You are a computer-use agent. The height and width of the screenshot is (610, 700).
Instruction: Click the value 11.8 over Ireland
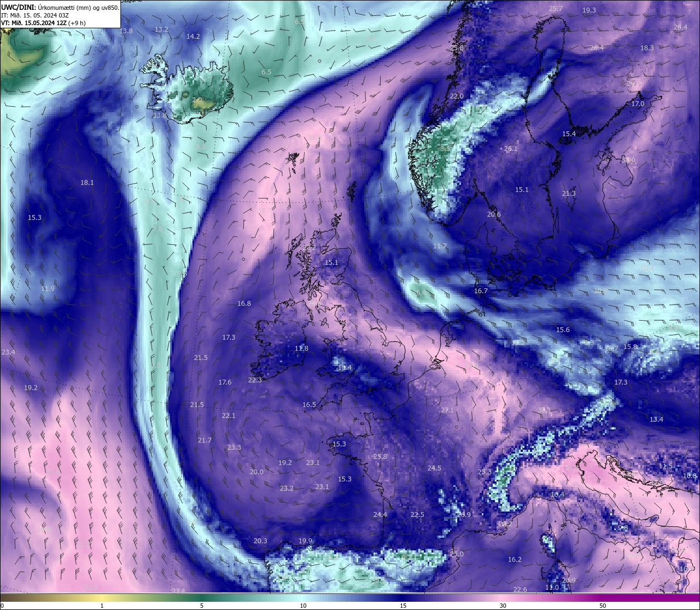point(301,348)
